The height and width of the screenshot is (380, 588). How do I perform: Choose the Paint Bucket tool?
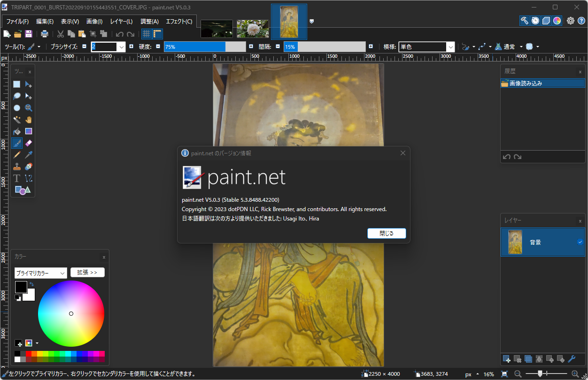(16, 131)
